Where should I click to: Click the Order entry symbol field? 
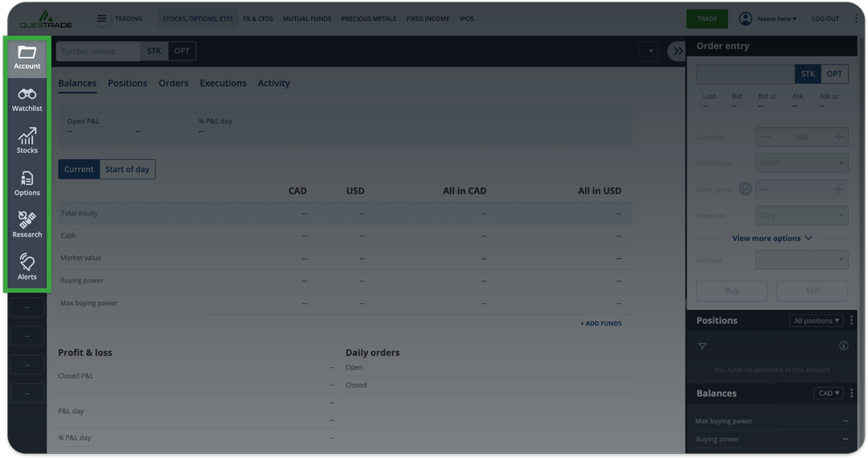745,74
